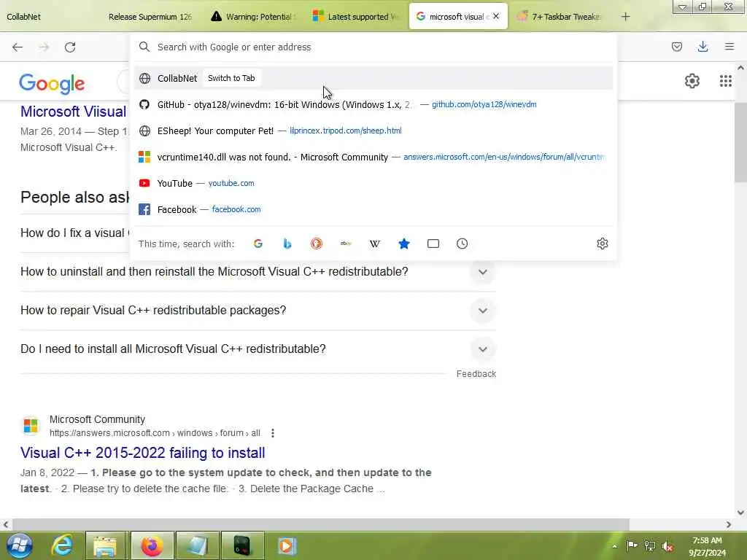The height and width of the screenshot is (560, 747).
Task: Select vcruntime140.dll Microsoft Community suggestion
Action: click(373, 157)
